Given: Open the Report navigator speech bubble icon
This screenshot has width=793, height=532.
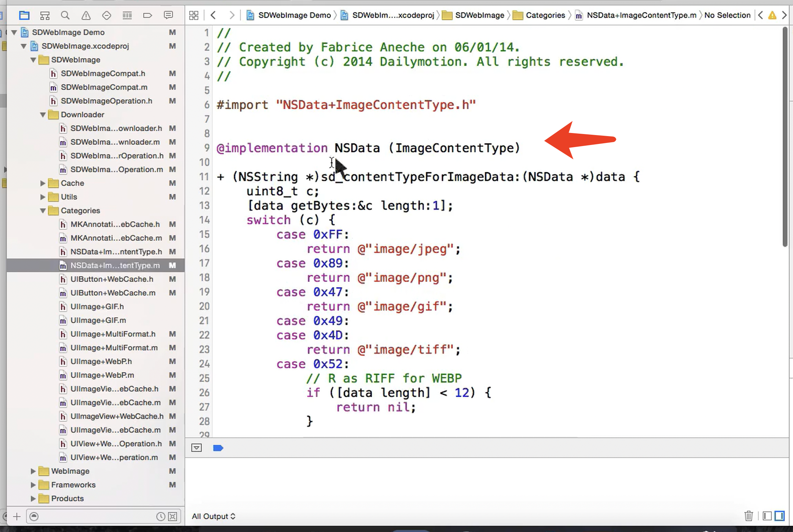Looking at the screenshot, I should (x=168, y=15).
